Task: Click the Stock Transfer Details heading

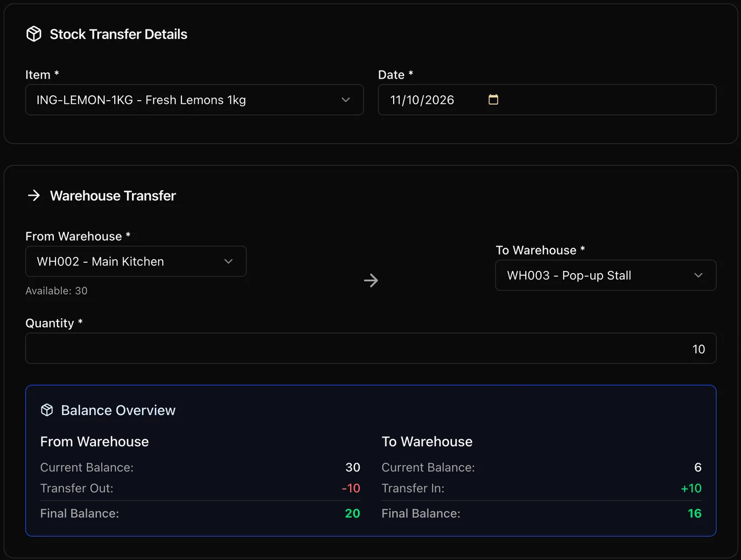Action: 118,34
